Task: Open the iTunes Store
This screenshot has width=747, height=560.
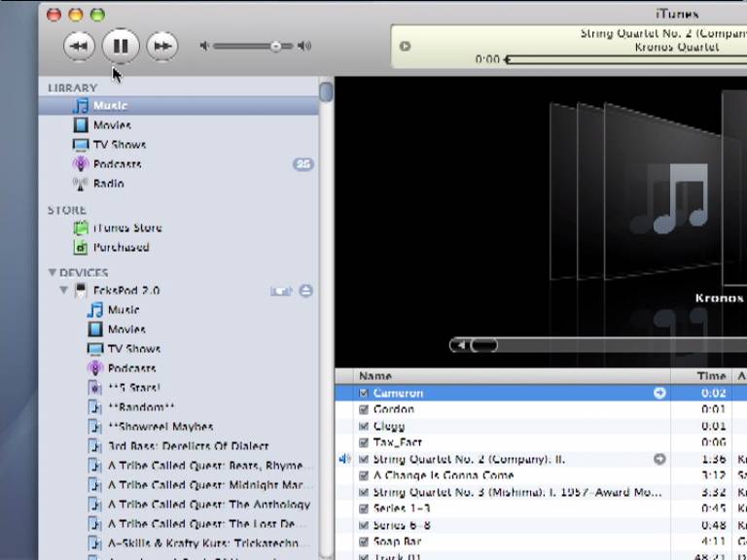Action: coord(178,228)
